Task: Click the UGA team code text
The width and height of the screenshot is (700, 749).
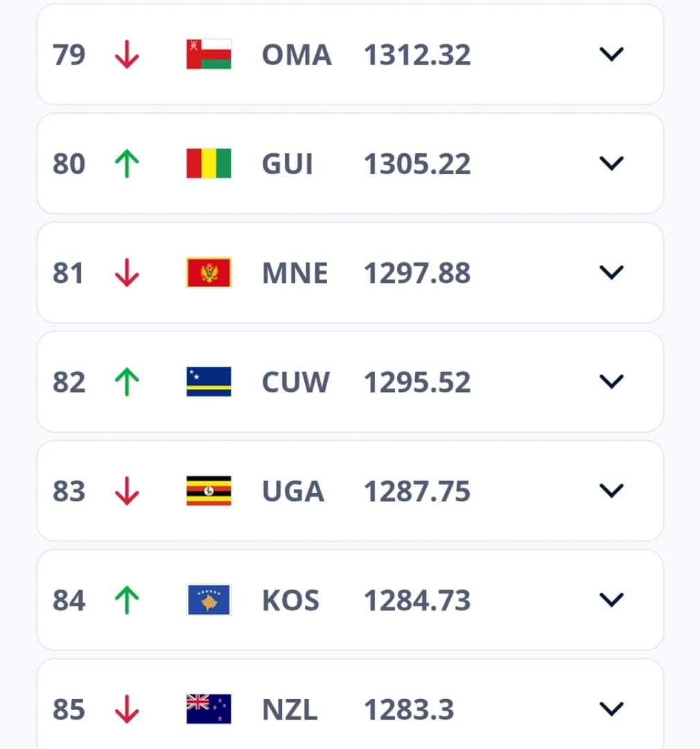Action: pyautogui.click(x=293, y=491)
